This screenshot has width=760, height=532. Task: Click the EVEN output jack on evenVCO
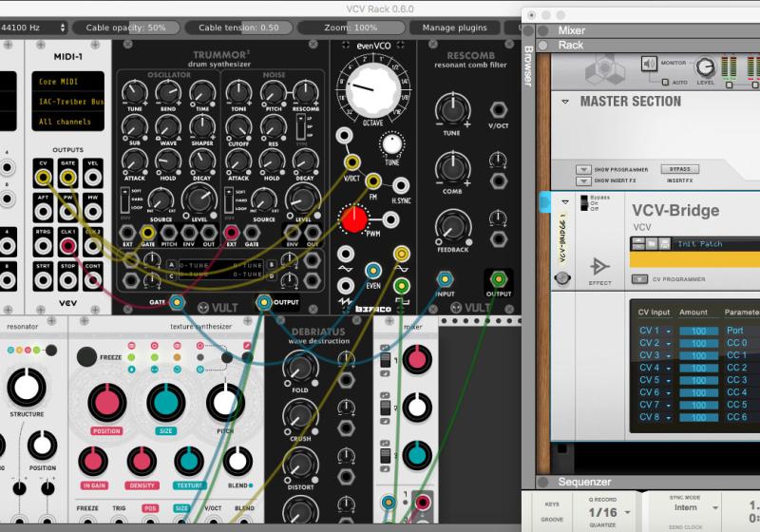372,271
